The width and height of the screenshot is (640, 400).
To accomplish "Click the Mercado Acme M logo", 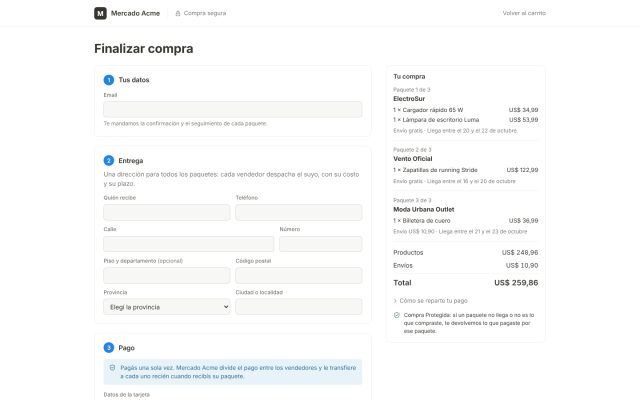I will coord(100,13).
